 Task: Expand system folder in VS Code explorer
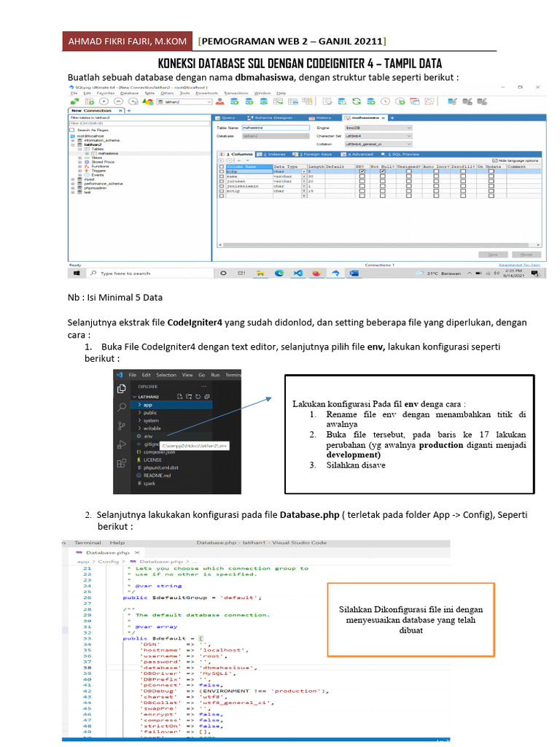point(172,421)
